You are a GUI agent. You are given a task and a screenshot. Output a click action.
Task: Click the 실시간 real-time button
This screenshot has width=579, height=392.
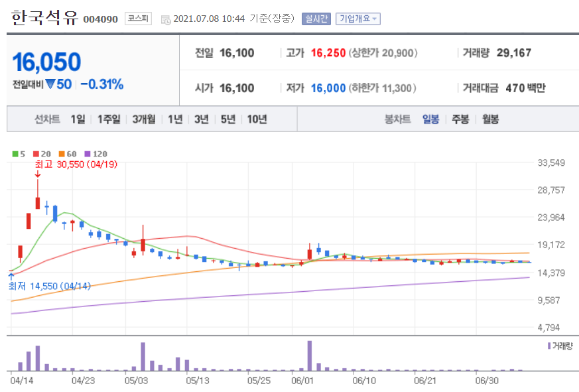coord(316,19)
